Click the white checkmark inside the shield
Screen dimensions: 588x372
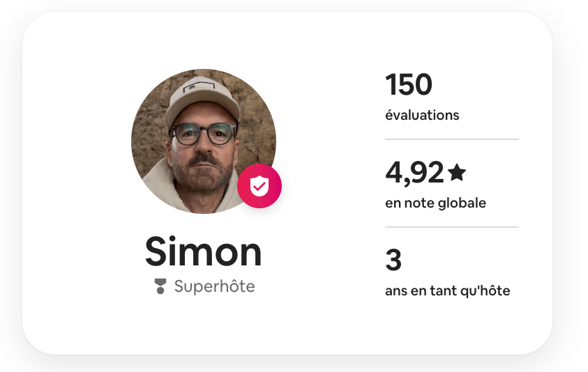coord(259,187)
